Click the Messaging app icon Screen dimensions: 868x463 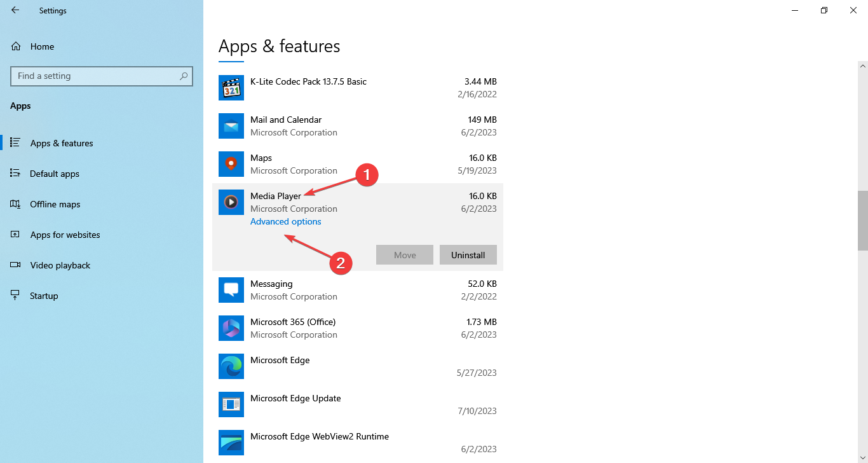tap(231, 290)
